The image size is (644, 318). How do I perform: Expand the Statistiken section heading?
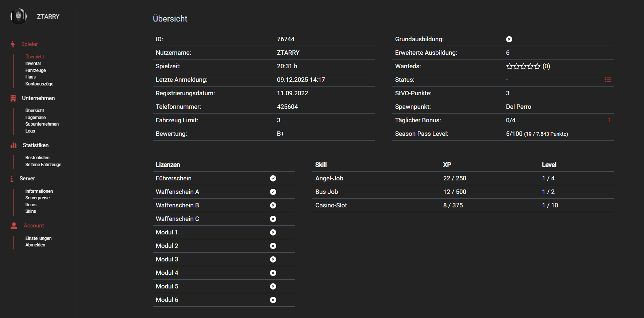point(36,145)
